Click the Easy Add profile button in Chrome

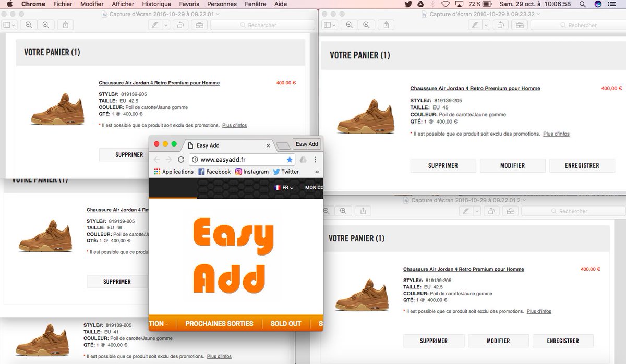306,144
